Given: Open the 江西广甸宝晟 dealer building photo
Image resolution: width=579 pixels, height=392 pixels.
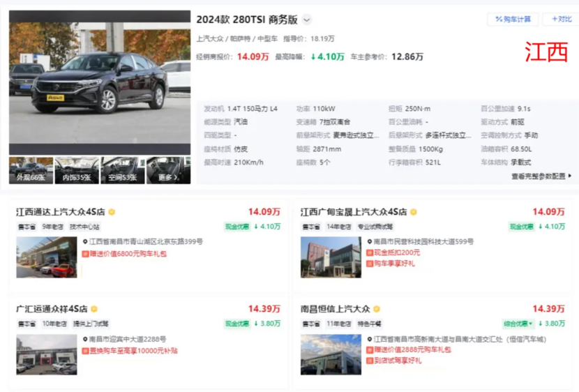Looking at the screenshot, I should [x=331, y=257].
